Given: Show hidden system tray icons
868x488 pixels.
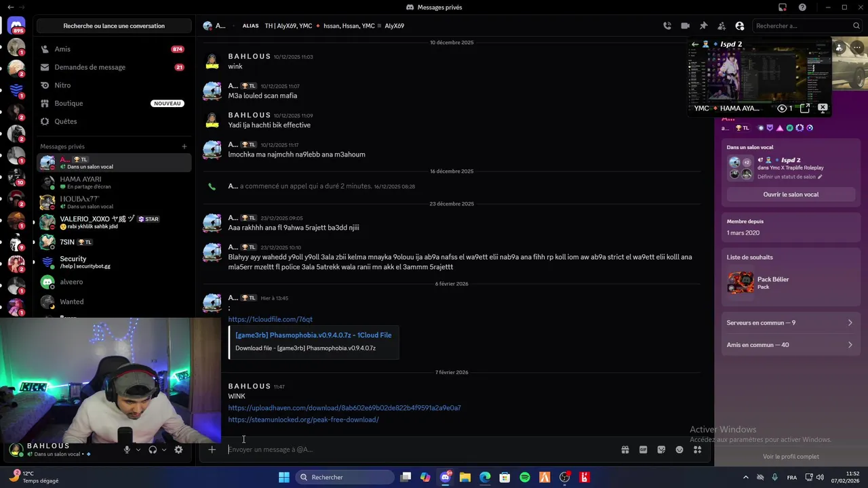Looking at the screenshot, I should click(x=746, y=477).
